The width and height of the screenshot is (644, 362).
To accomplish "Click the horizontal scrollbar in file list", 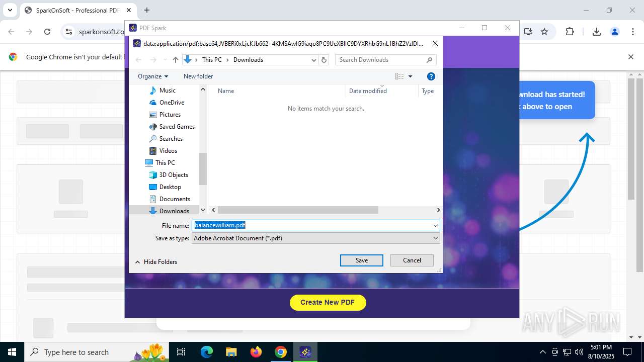I will [x=297, y=210].
